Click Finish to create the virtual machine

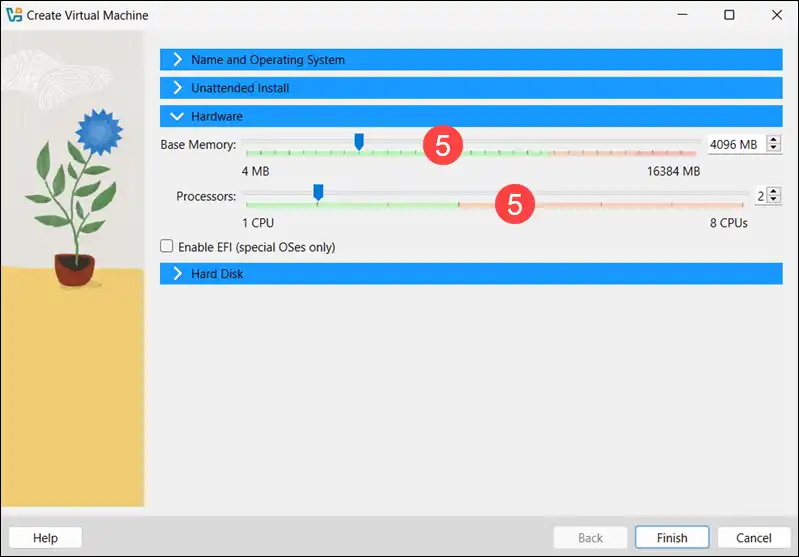671,537
